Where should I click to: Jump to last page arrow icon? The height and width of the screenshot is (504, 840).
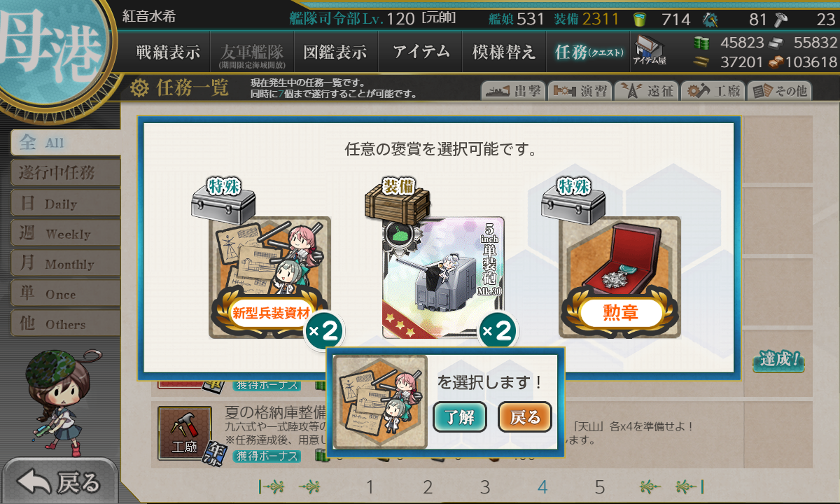pos(689,486)
